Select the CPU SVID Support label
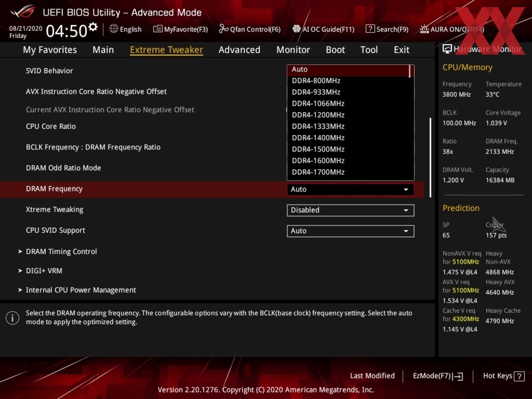This screenshot has height=399, width=532. click(55, 230)
